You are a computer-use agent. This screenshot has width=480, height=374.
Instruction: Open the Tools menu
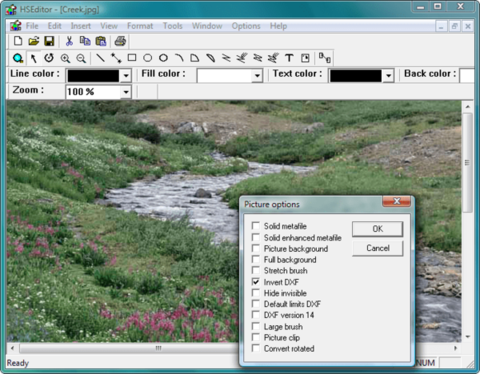click(x=173, y=26)
